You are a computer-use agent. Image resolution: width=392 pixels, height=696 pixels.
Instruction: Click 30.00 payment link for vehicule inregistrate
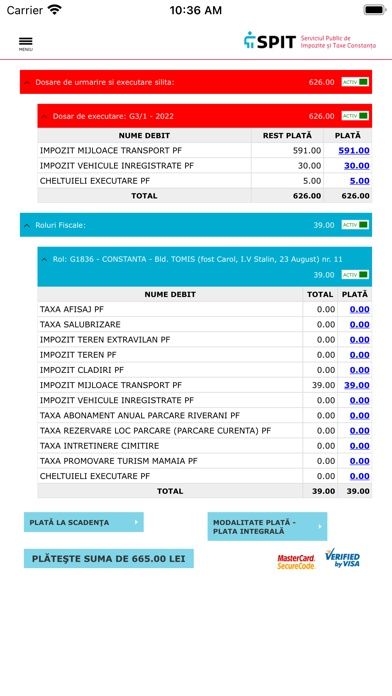point(356,166)
